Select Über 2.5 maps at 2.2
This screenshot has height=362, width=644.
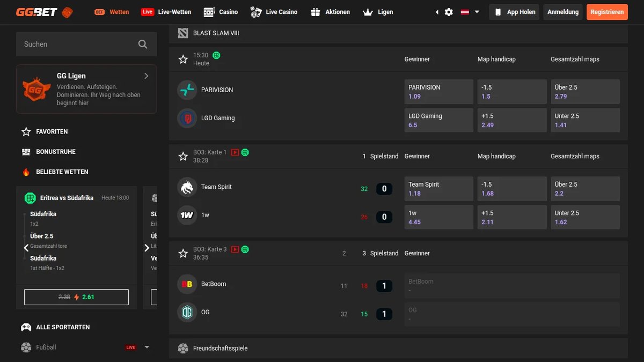coord(586,189)
